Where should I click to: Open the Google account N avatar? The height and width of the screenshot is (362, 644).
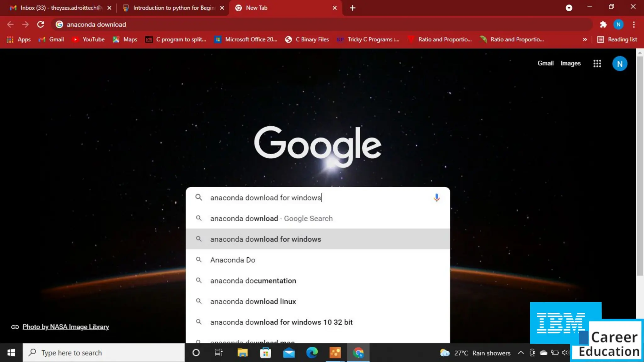pyautogui.click(x=619, y=63)
